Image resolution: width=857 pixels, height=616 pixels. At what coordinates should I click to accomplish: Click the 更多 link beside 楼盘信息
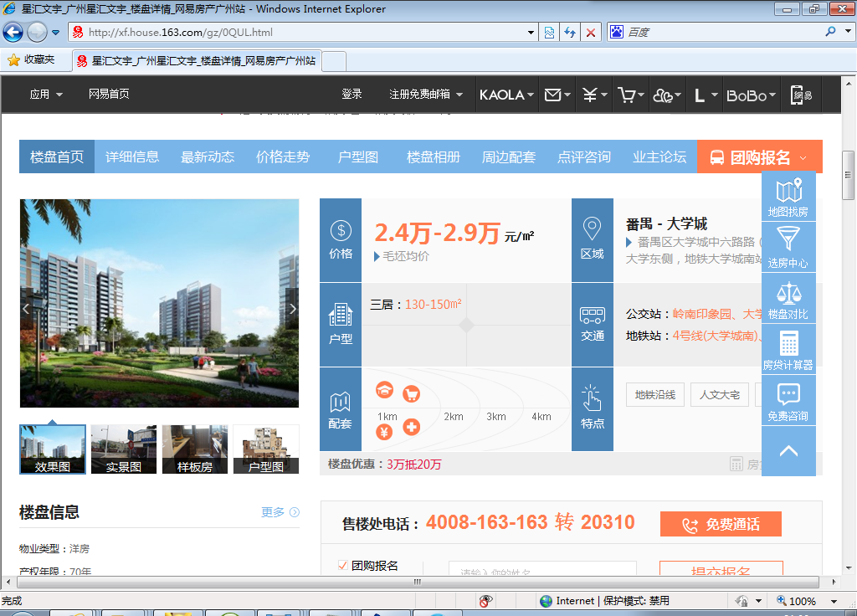(x=280, y=512)
